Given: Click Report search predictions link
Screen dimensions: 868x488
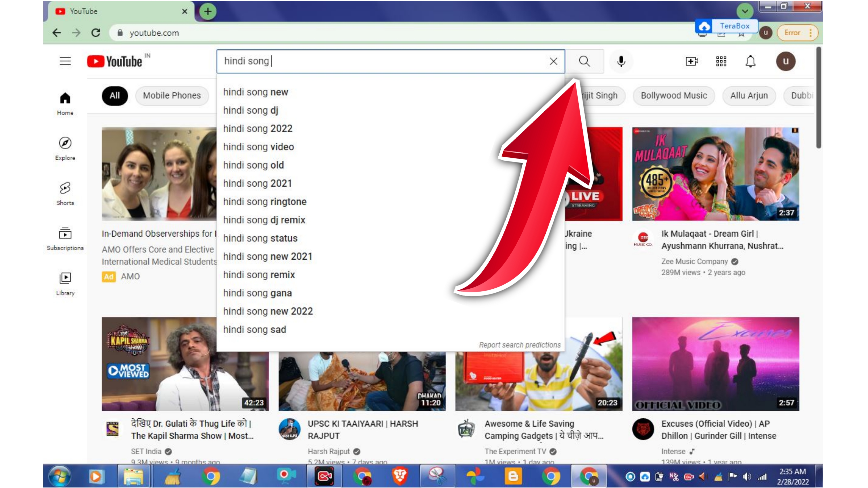Looking at the screenshot, I should click(520, 345).
